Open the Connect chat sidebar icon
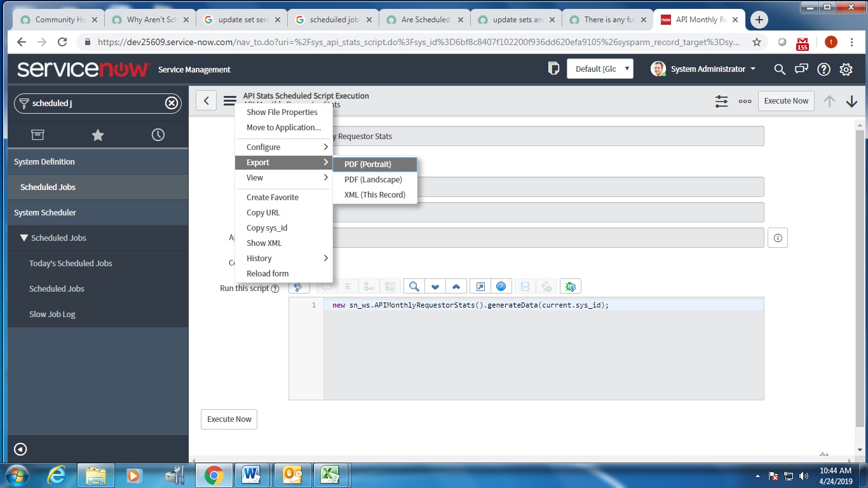The height and width of the screenshot is (488, 868). pyautogui.click(x=802, y=69)
